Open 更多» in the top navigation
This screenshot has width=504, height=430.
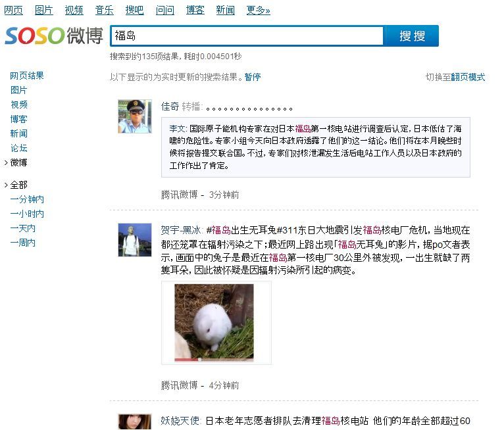pyautogui.click(x=258, y=11)
